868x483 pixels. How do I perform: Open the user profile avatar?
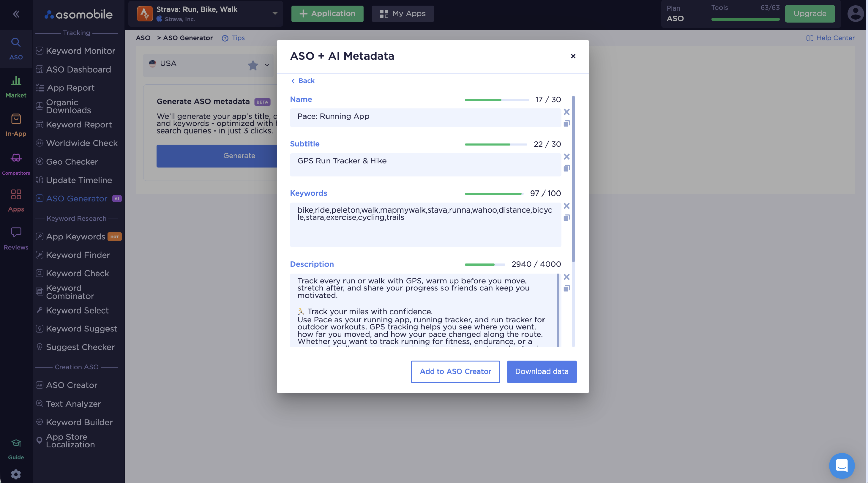(x=855, y=14)
